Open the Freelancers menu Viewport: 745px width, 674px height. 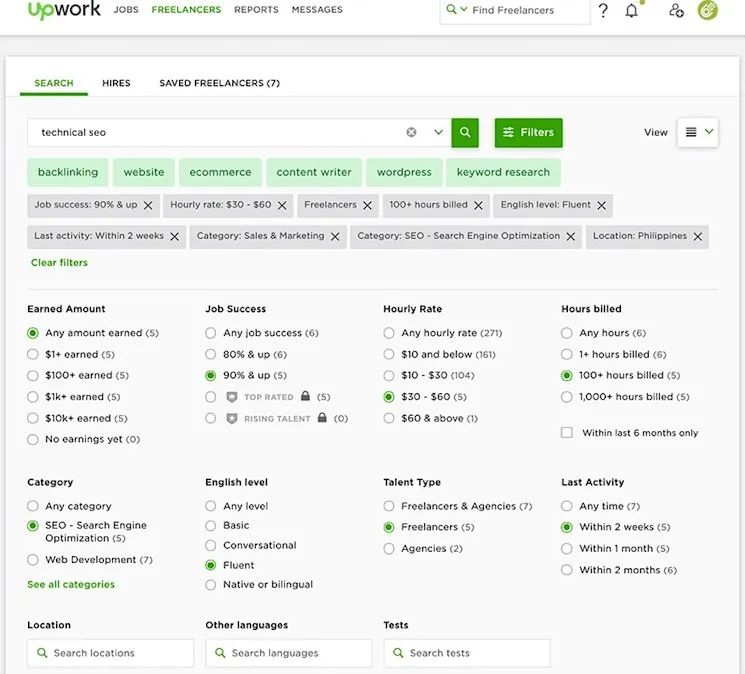[186, 9]
